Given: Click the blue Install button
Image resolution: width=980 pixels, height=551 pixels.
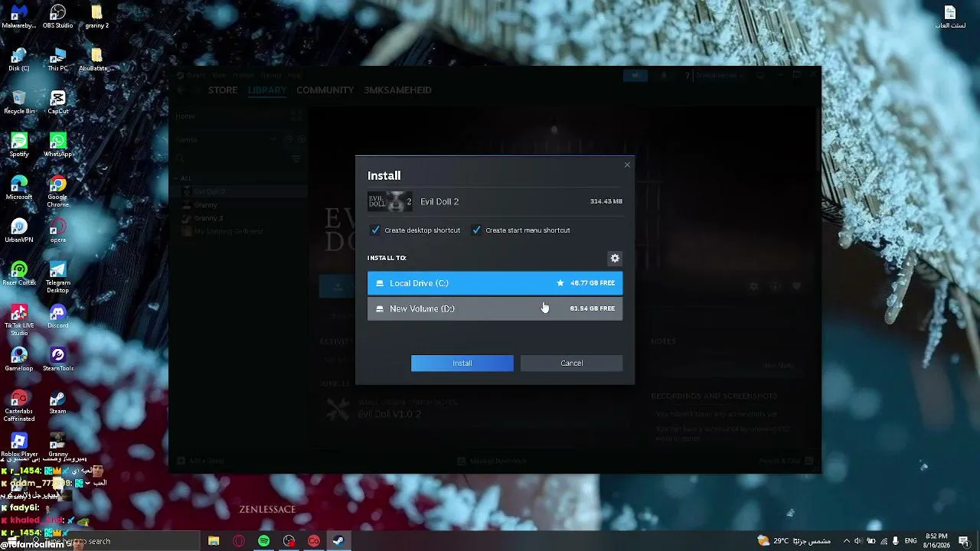Looking at the screenshot, I should coord(462,363).
